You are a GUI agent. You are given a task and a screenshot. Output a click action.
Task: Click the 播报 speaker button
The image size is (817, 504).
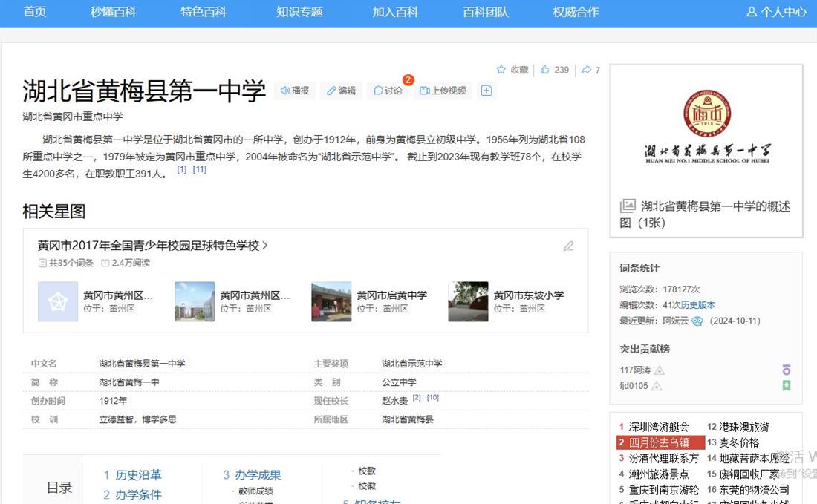(x=294, y=91)
